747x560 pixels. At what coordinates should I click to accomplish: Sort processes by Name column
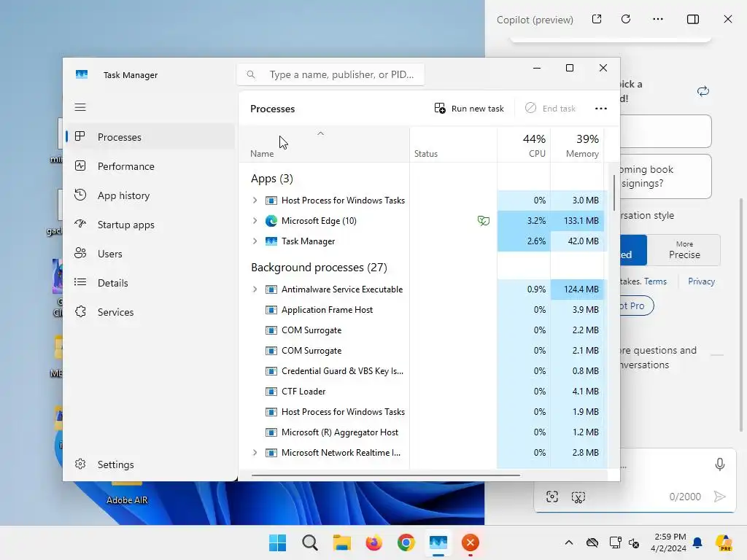click(324, 145)
